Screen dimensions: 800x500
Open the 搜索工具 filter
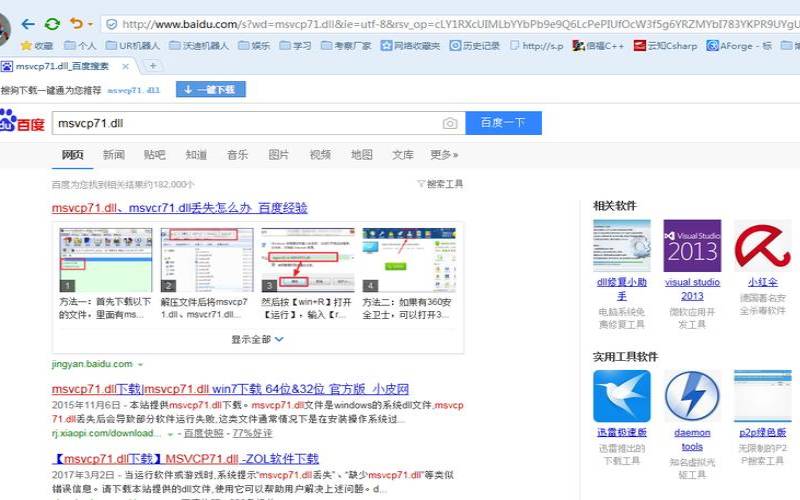[440, 184]
